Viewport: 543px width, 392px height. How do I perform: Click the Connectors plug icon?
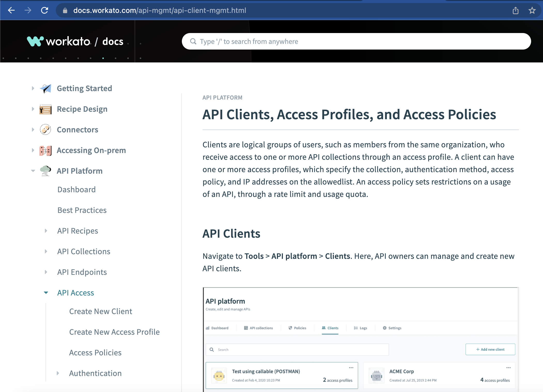(45, 130)
